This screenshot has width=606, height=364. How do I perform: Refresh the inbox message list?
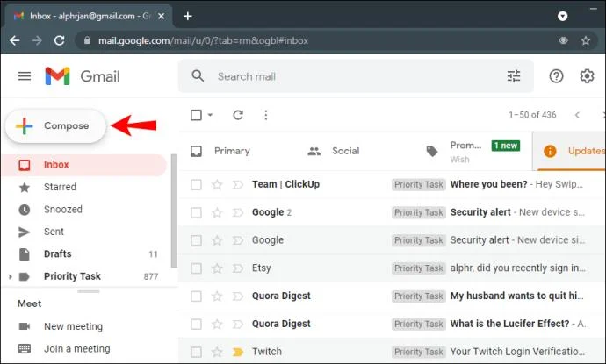point(238,115)
